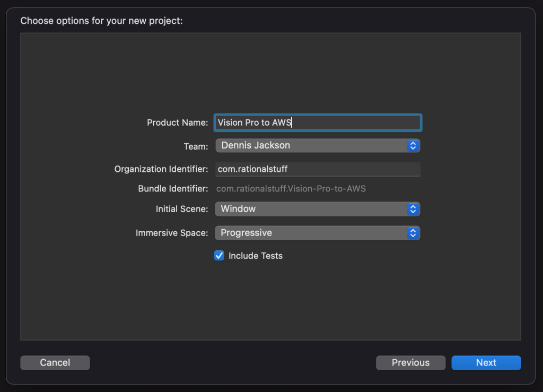Click the Organization Identifier text field
The image size is (543, 392).
click(x=317, y=169)
